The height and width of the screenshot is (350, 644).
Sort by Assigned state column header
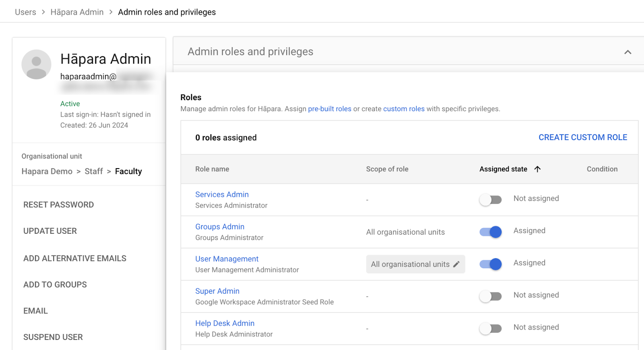[x=503, y=169]
